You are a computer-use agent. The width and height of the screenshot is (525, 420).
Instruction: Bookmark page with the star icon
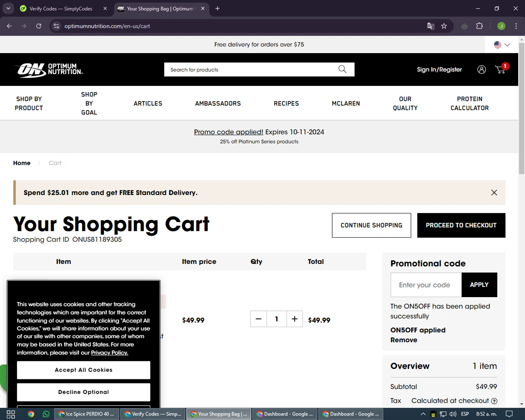[444, 26]
